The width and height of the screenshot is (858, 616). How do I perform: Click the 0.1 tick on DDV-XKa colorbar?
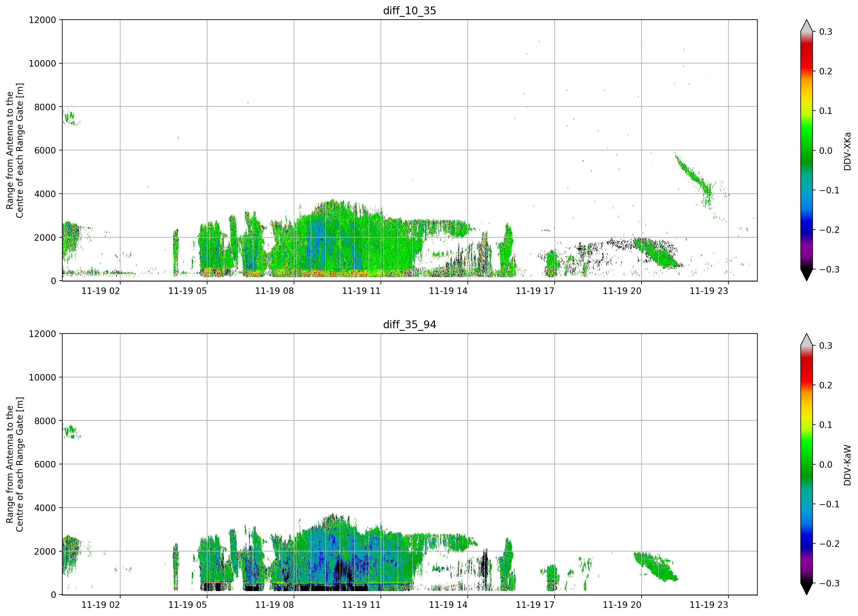pyautogui.click(x=826, y=111)
